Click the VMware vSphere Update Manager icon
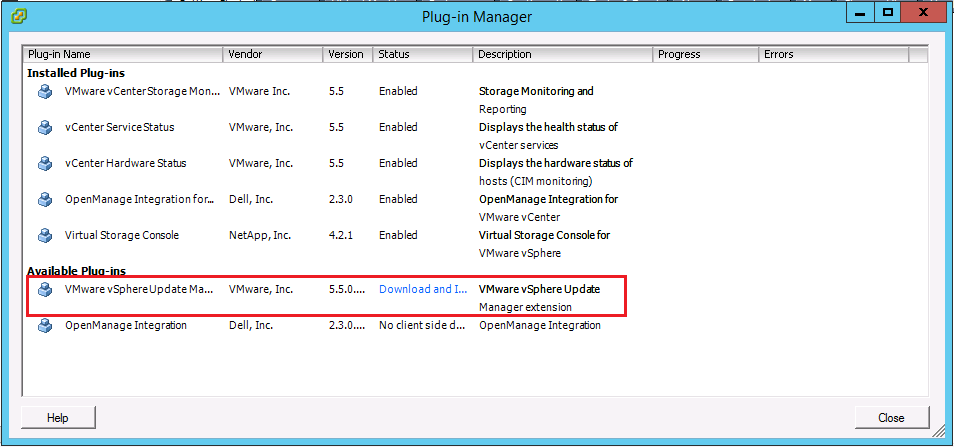The width and height of the screenshot is (954, 447). click(x=44, y=290)
